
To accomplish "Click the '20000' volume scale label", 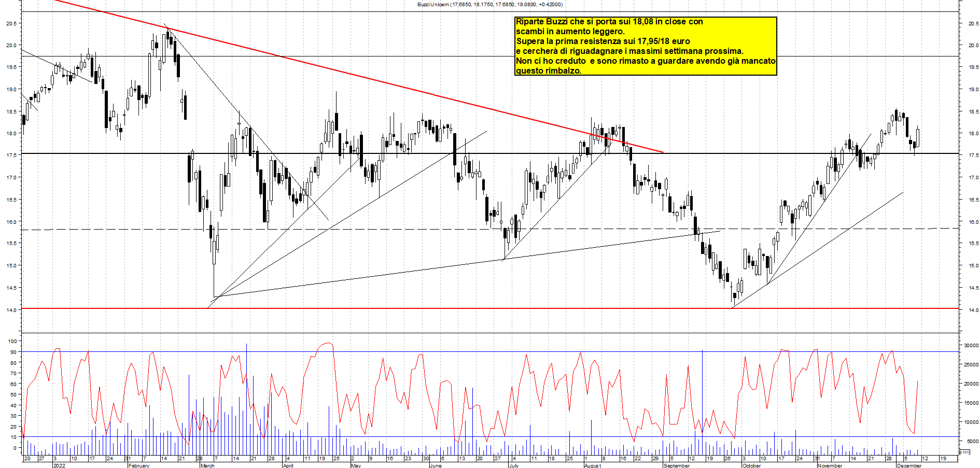I will coord(971,384).
